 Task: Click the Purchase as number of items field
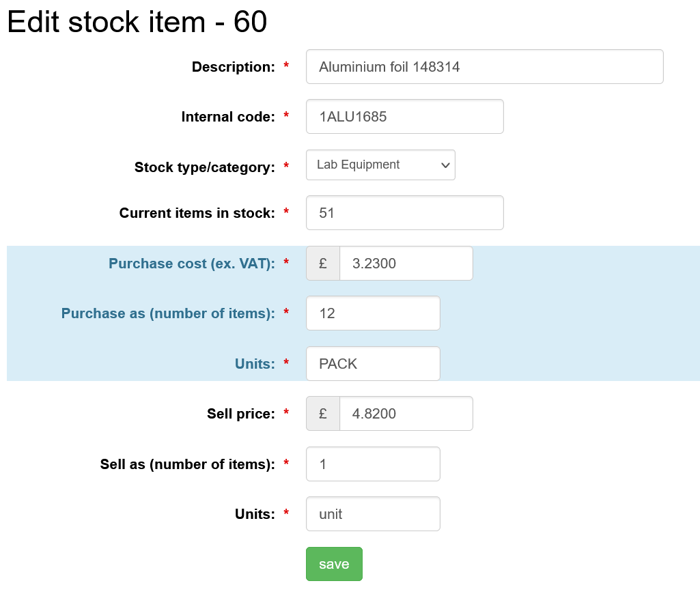tap(373, 313)
